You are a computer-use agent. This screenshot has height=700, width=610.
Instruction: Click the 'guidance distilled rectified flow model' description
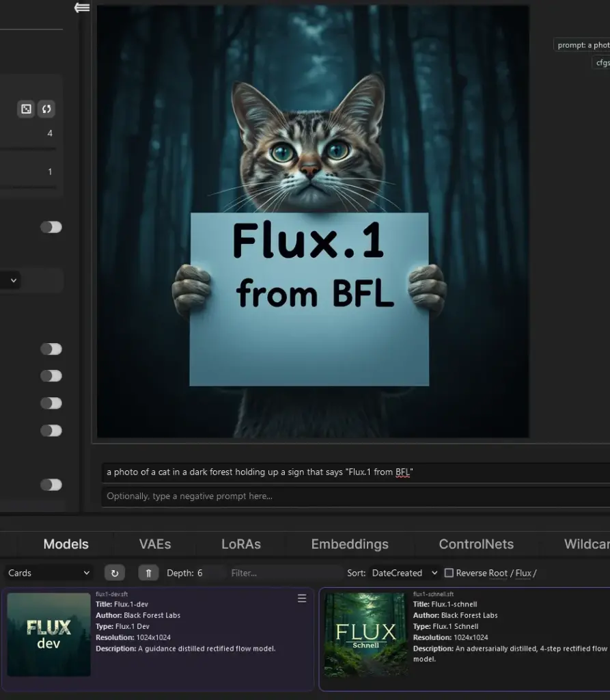coord(185,649)
